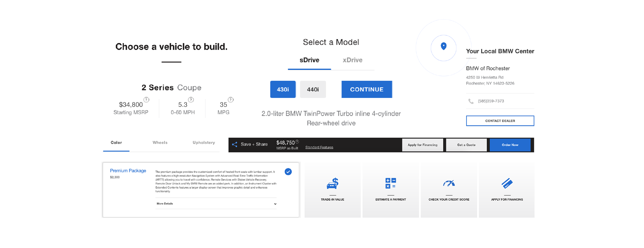
Task: Open the Check Your Credit Score tile label
Action: [449, 200]
